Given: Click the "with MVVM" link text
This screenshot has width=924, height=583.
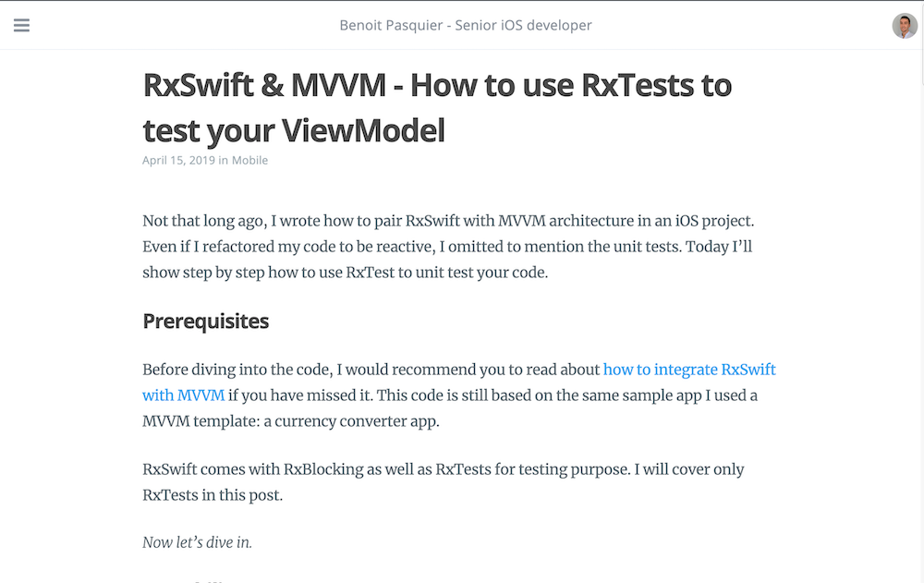Looking at the screenshot, I should coord(183,395).
